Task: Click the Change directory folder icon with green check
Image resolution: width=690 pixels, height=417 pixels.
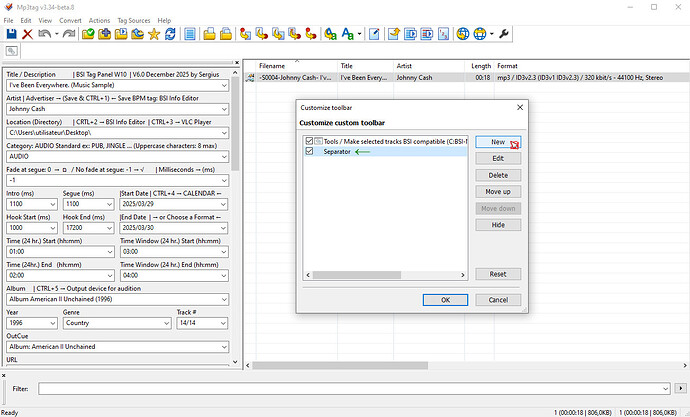Action: tap(88, 34)
